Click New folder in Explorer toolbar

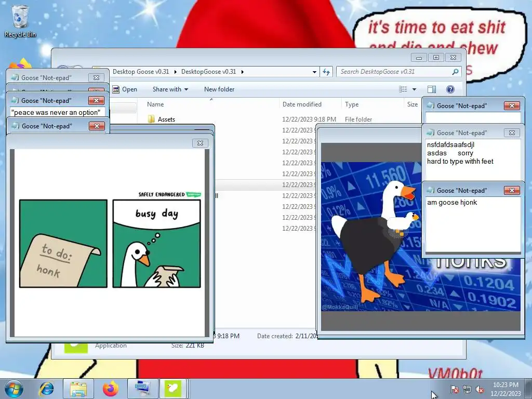pos(219,89)
